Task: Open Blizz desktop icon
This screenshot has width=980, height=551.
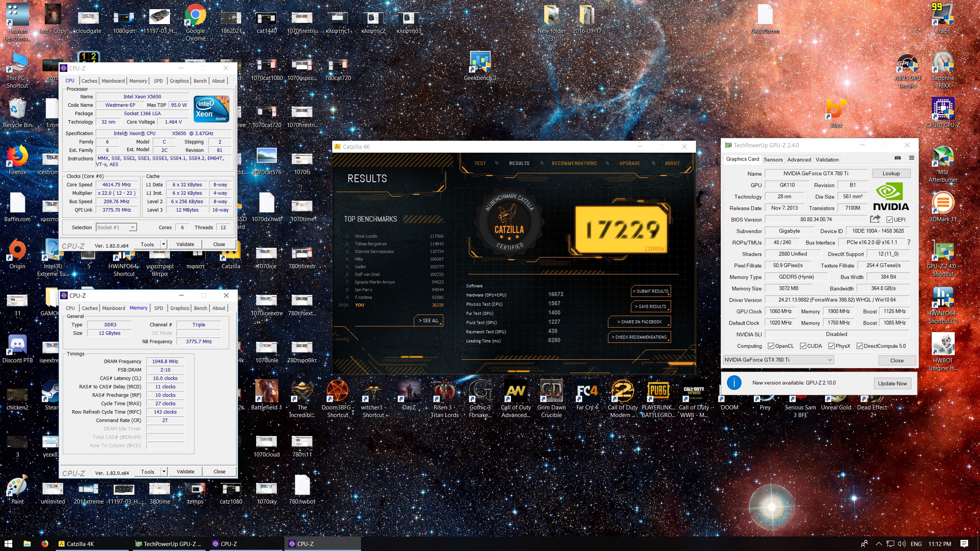Action: (x=836, y=113)
